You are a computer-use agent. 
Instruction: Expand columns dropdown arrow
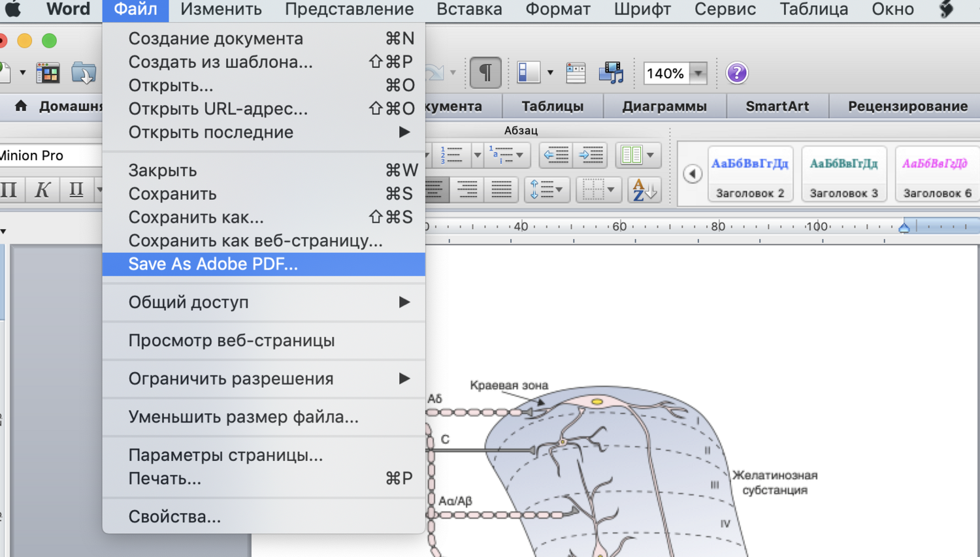pos(651,155)
